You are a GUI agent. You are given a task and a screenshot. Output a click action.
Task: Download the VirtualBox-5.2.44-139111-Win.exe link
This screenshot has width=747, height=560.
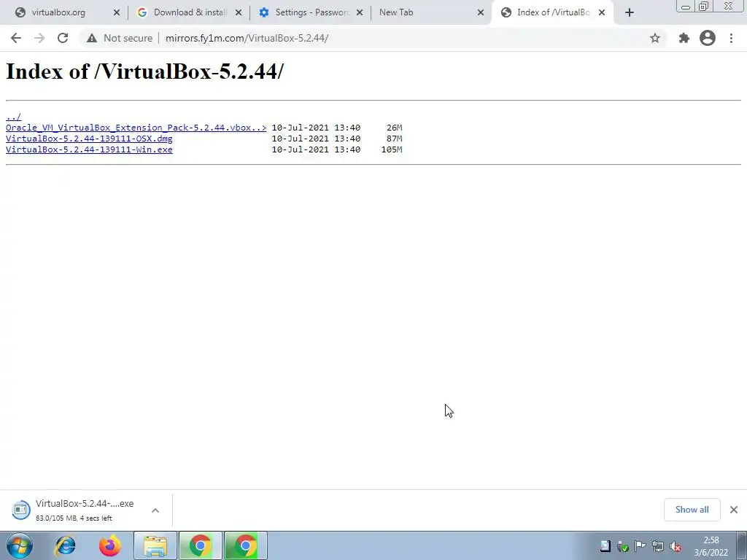coord(89,149)
